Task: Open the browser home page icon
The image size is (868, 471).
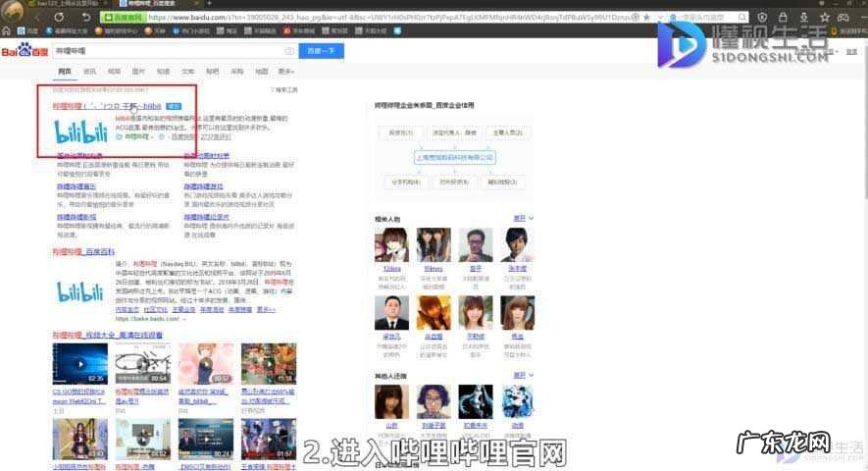Action: pos(6,31)
